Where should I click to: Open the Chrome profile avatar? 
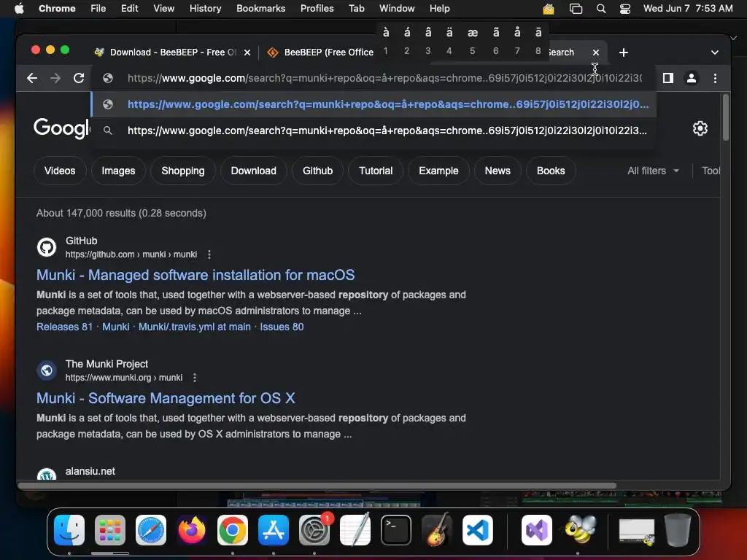[x=692, y=78]
